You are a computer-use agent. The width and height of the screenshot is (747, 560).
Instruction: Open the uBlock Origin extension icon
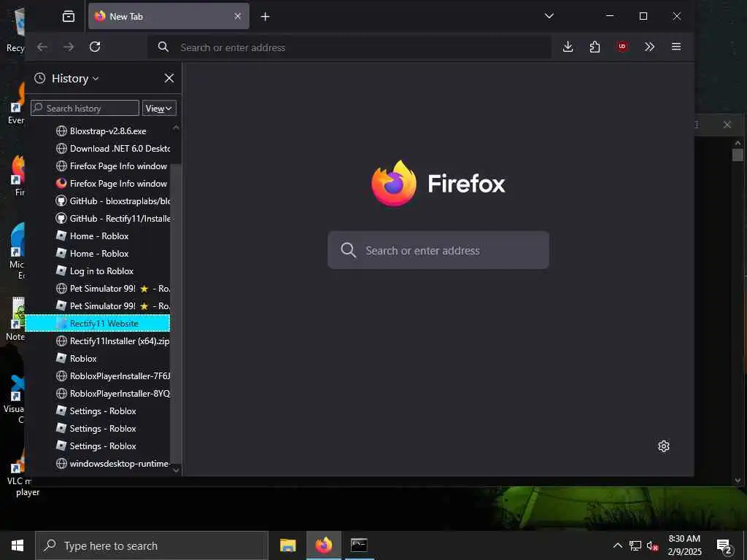[622, 47]
